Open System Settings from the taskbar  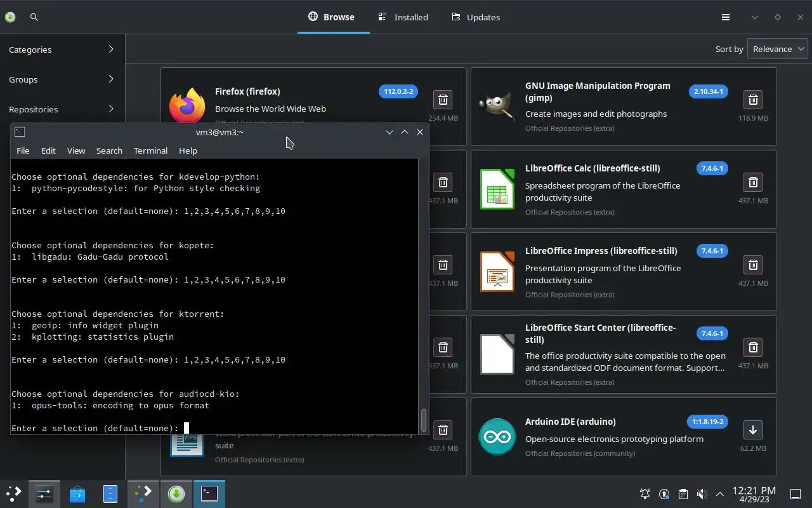[x=44, y=493]
